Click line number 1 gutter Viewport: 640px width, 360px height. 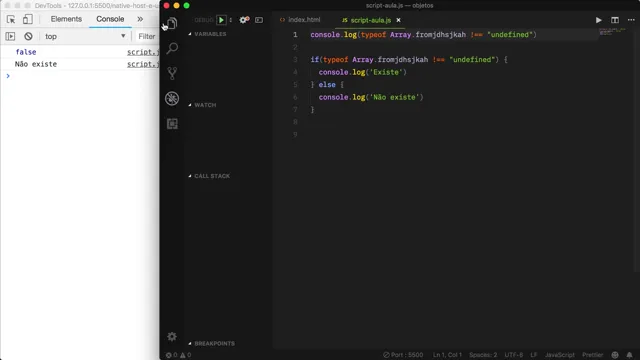(295, 35)
